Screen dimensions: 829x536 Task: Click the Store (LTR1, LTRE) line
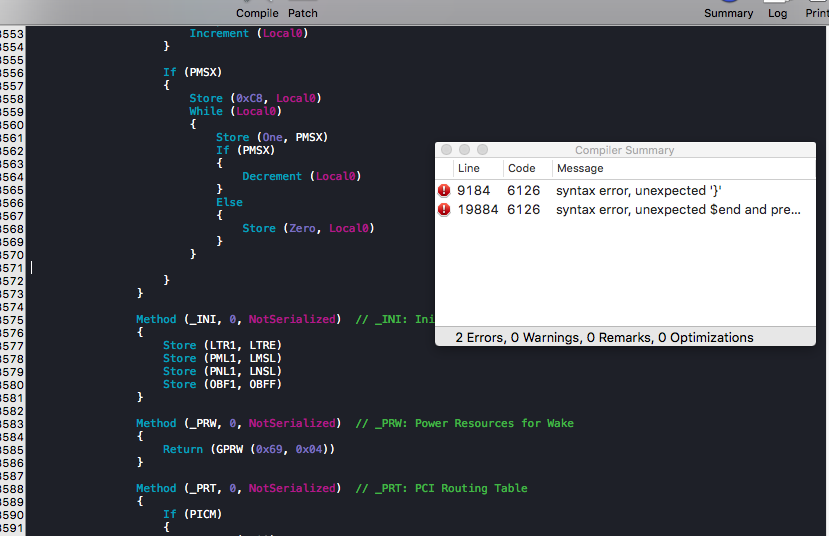[x=222, y=346]
